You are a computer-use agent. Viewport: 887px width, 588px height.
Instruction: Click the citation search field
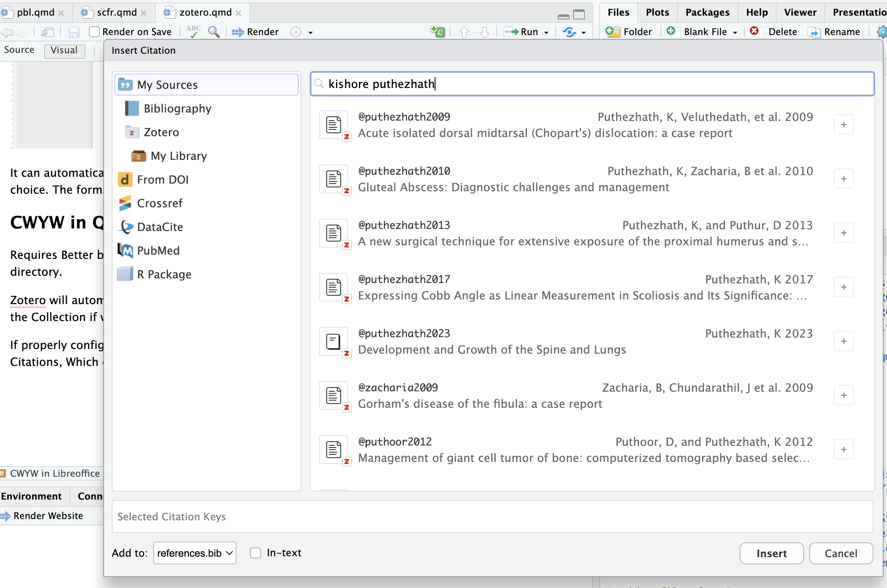pos(592,84)
